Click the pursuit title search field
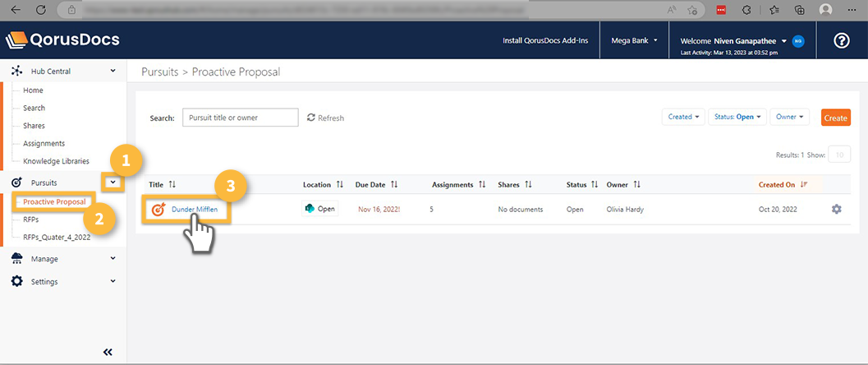 point(240,118)
